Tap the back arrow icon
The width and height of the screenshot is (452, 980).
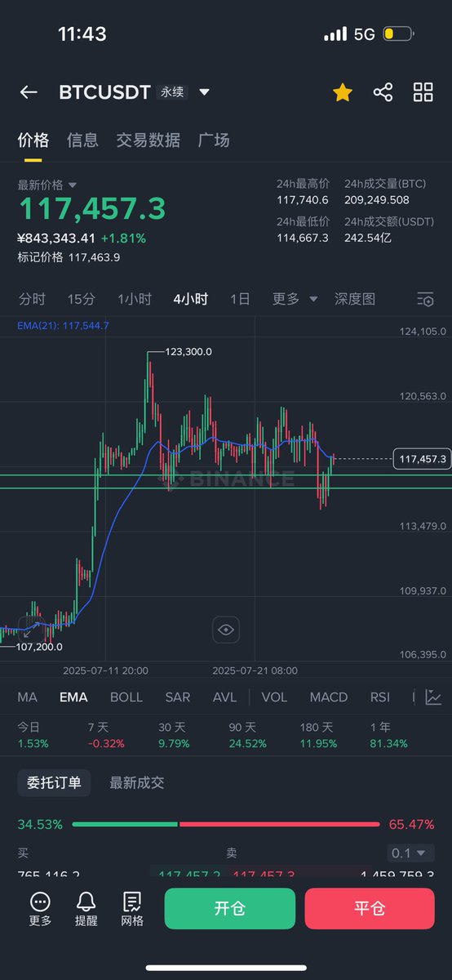tap(29, 92)
